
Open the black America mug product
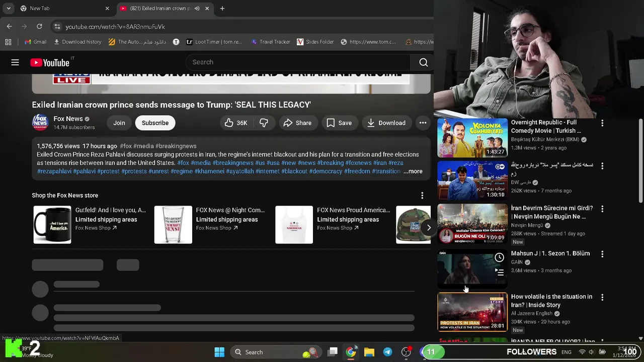pos(52,225)
